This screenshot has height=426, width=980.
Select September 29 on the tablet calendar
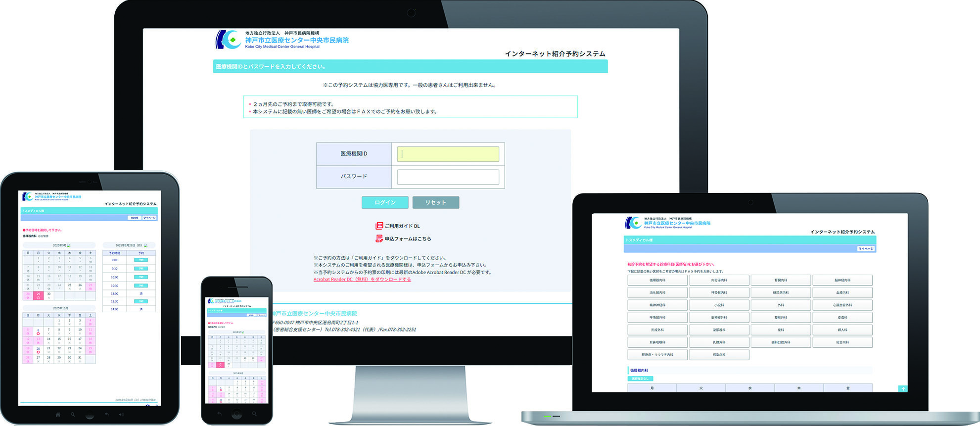pos(38,296)
